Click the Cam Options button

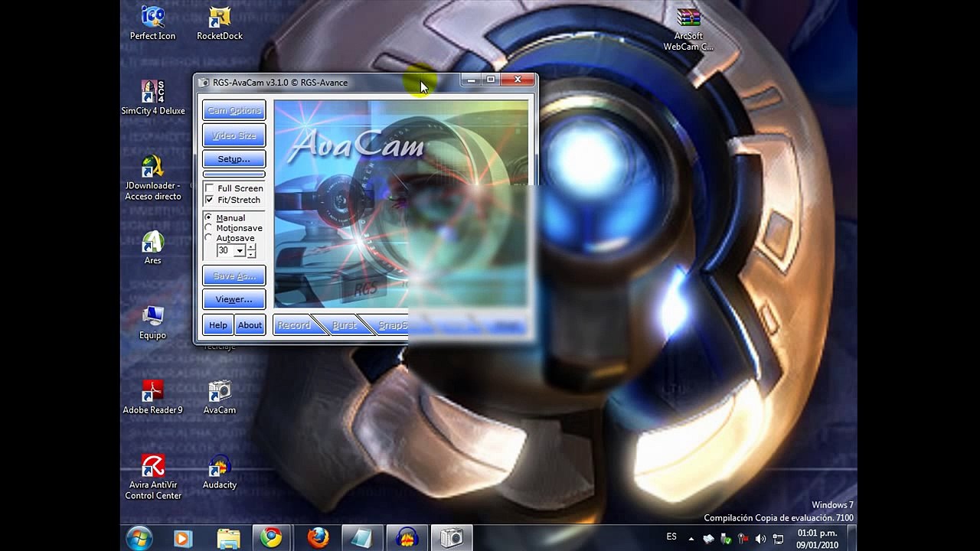coord(234,110)
